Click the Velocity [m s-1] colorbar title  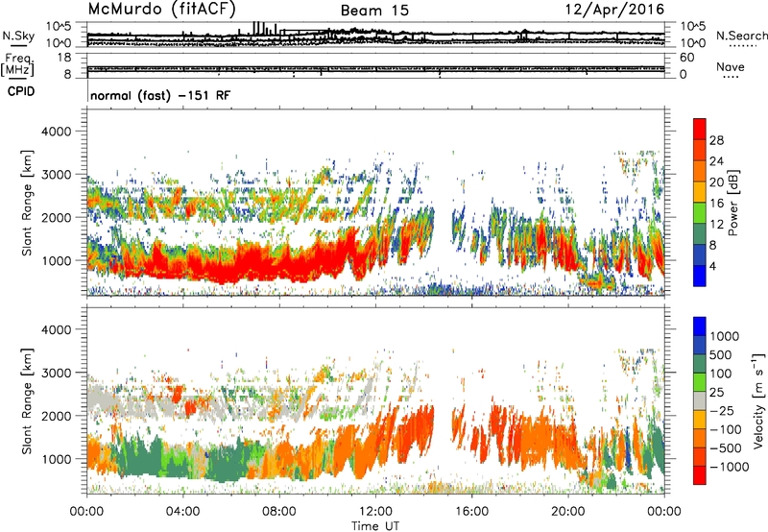point(758,401)
